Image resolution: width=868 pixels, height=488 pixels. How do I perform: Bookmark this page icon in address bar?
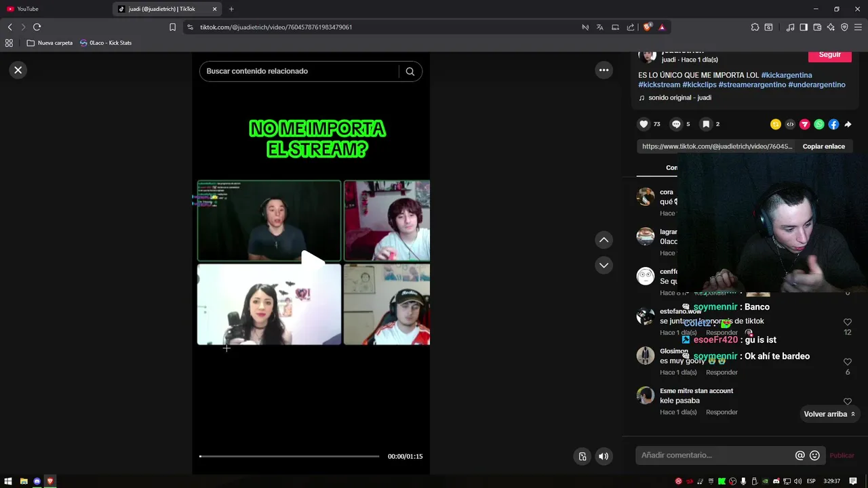pyautogui.click(x=172, y=27)
